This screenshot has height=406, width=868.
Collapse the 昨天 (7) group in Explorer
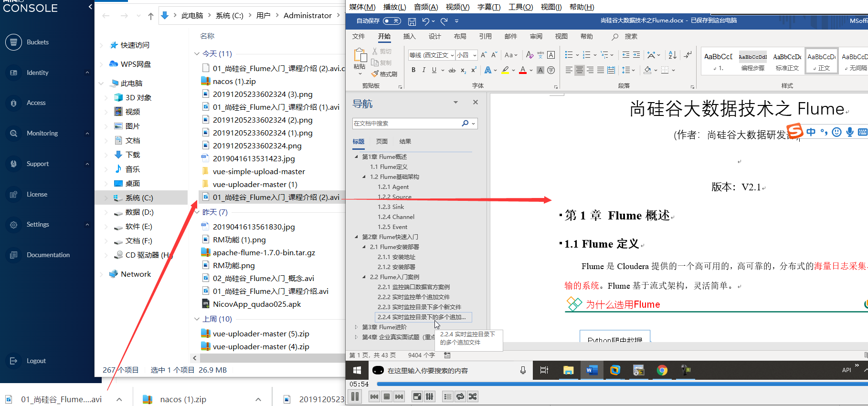(197, 212)
